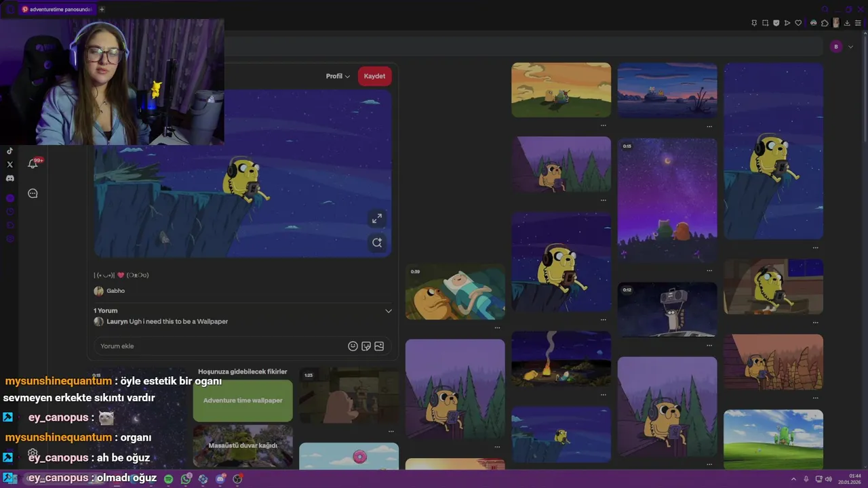Viewport: 868px width, 488px height.
Task: Click the pin icon in browser toolbar
Action: point(754,23)
